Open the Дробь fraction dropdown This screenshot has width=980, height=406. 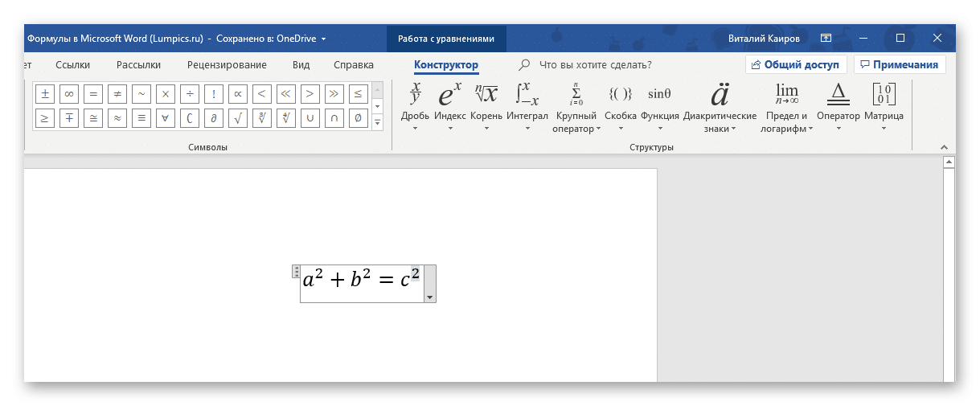pos(415,108)
